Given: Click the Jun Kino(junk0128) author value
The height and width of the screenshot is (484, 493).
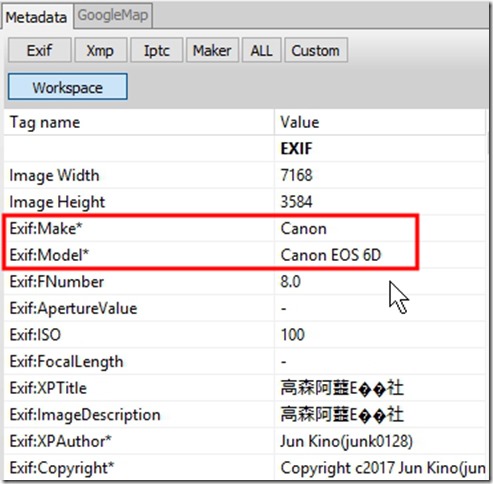Looking at the screenshot, I should 347,441.
